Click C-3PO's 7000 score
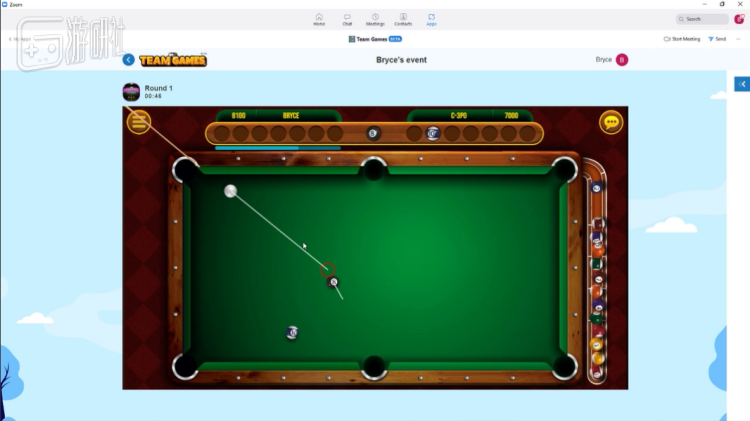This screenshot has height=421, width=750. (511, 116)
